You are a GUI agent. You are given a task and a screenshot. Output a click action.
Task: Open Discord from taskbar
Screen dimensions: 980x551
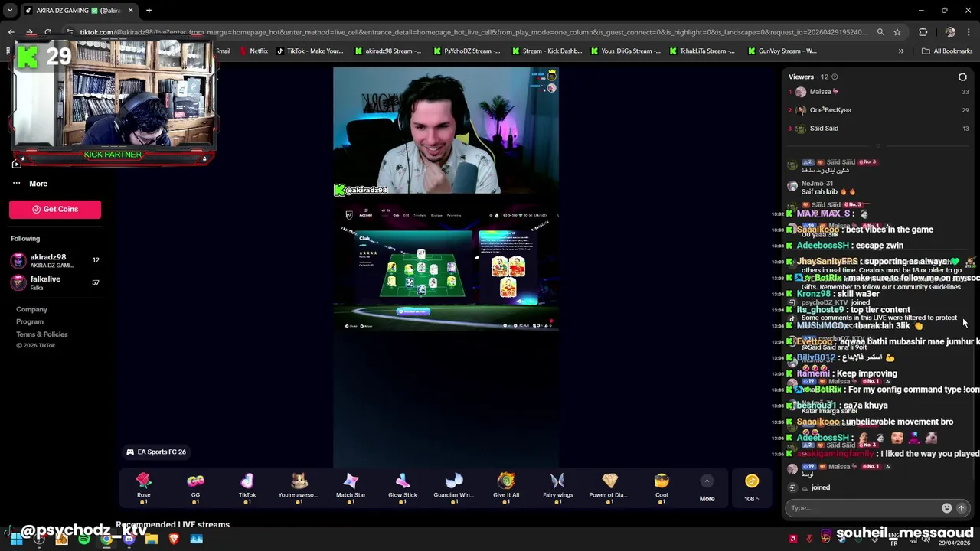click(129, 540)
